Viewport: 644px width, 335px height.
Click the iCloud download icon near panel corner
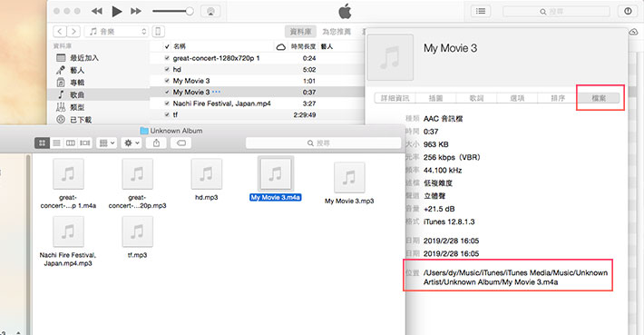point(633,32)
